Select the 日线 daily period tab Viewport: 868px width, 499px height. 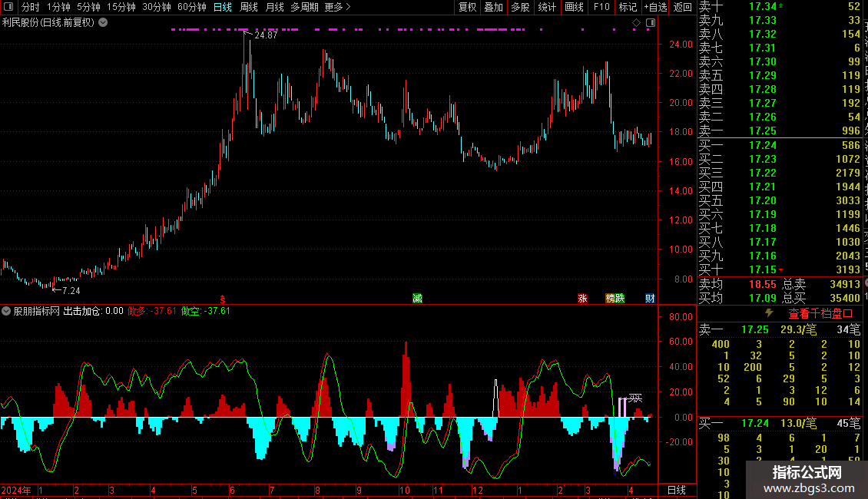[x=223, y=7]
